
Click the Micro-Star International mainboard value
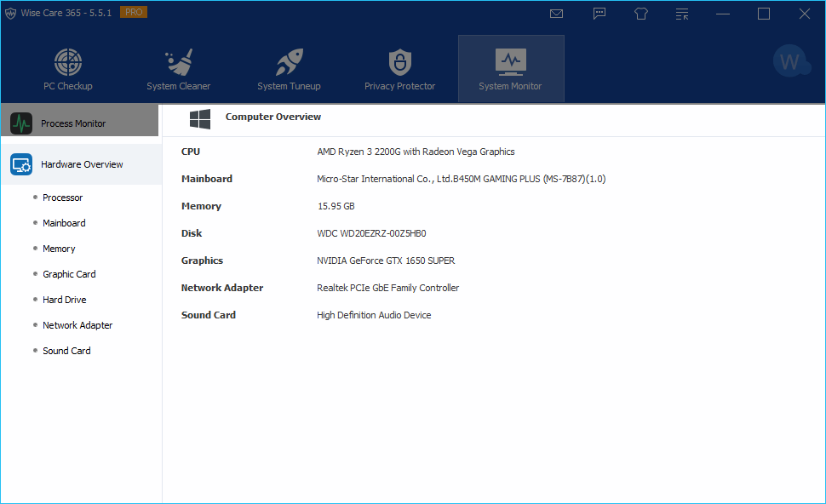461,179
